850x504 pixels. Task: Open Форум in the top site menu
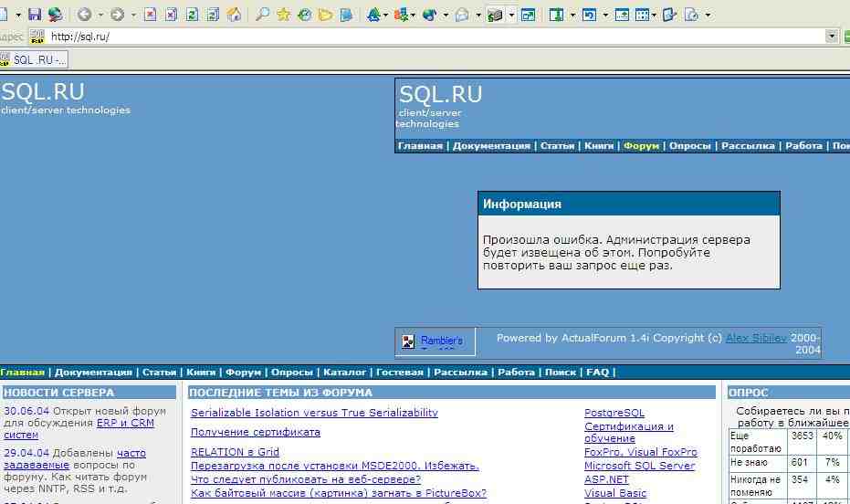[x=641, y=146]
